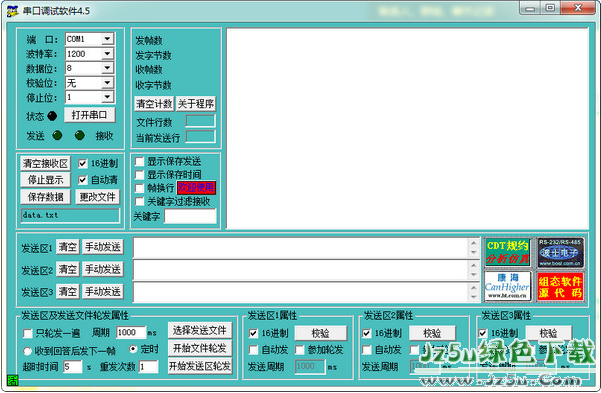This screenshot has height=393, width=601.
Task: Toggle the 自动清 checkbox
Action: tap(82, 180)
